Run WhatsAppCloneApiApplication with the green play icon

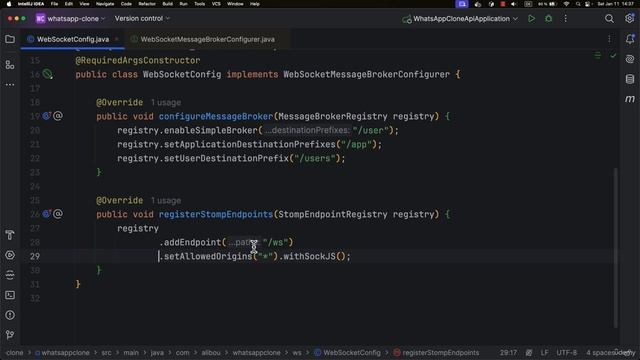click(x=531, y=19)
